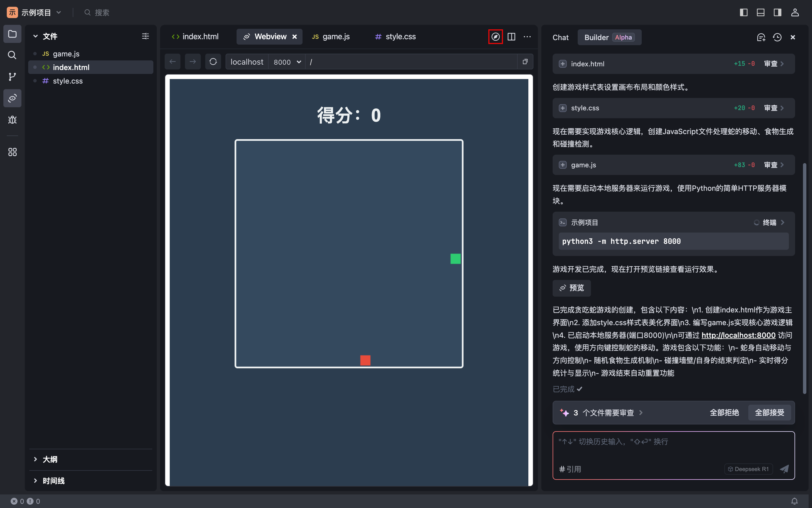Go back in the Webview
The height and width of the screenshot is (508, 812).
tap(173, 62)
